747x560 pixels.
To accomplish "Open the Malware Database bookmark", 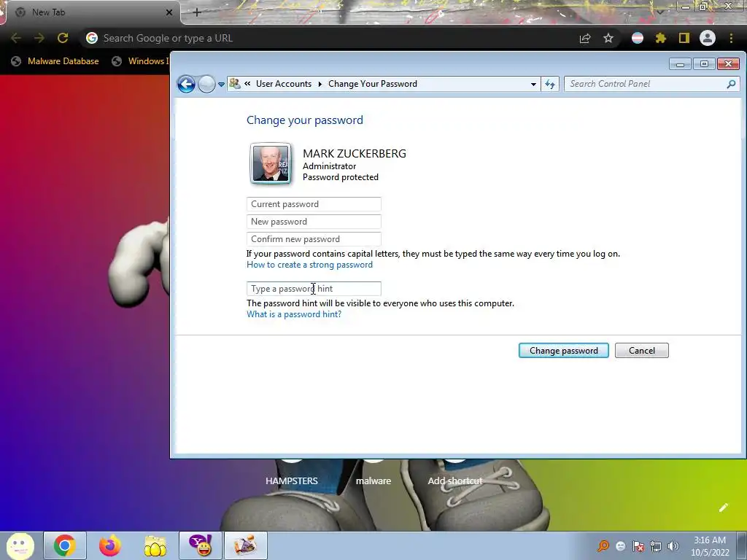I will (x=55, y=61).
